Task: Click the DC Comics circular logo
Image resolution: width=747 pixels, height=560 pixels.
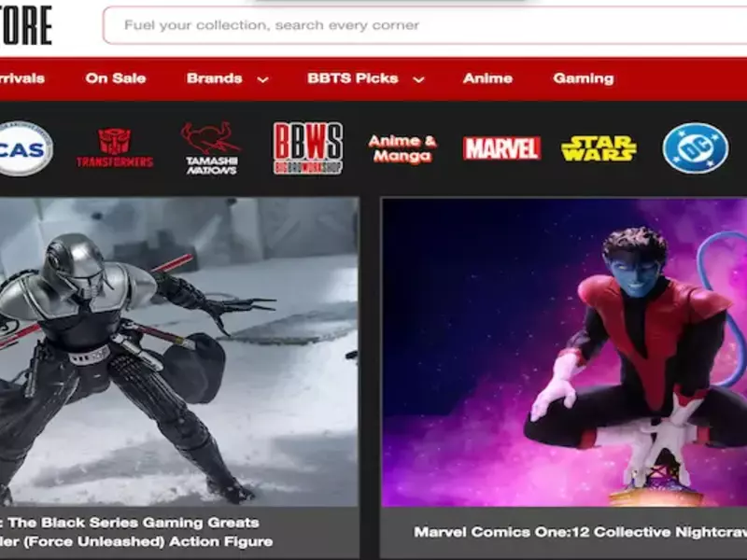Action: point(695,148)
